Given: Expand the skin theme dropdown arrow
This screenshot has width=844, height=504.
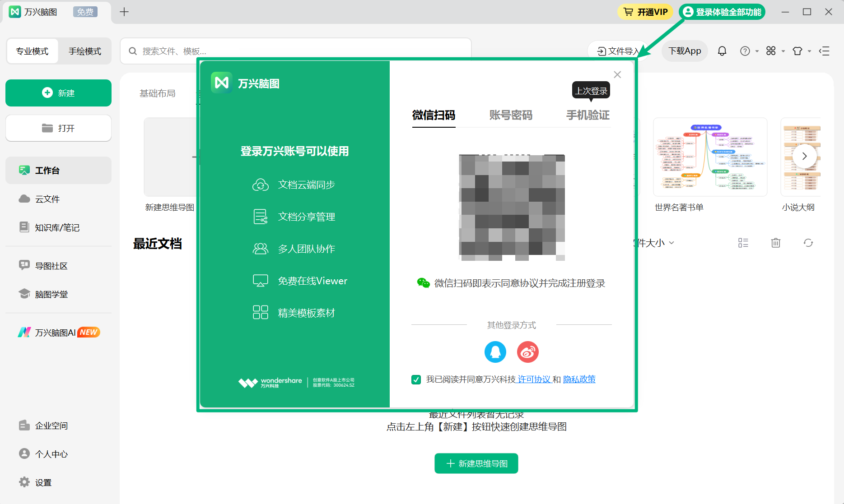Looking at the screenshot, I should 809,51.
